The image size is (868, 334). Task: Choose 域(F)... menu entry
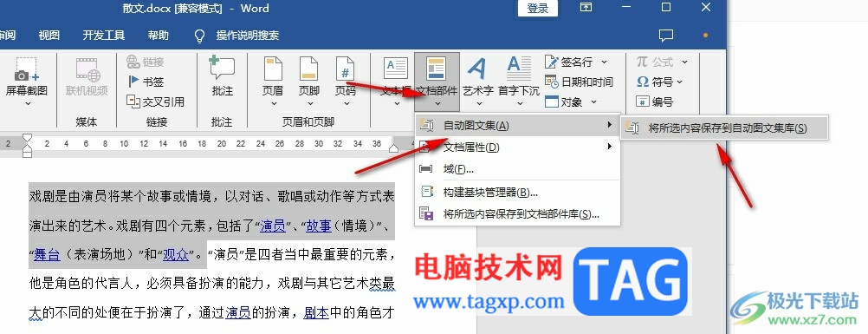pyautogui.click(x=517, y=169)
